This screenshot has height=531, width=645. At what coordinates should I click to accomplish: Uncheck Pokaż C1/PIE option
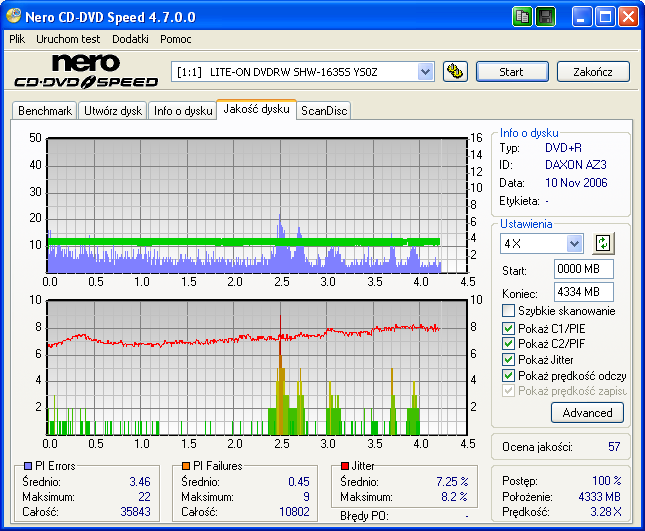click(508, 328)
